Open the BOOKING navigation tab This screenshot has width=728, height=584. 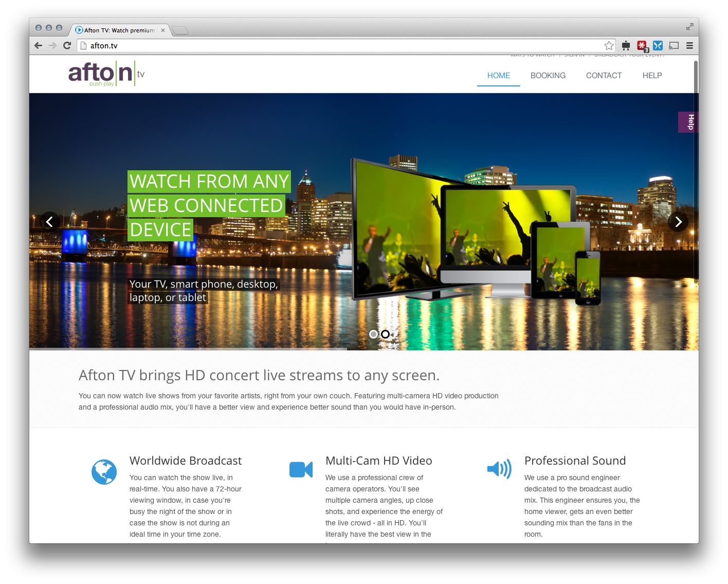click(548, 76)
